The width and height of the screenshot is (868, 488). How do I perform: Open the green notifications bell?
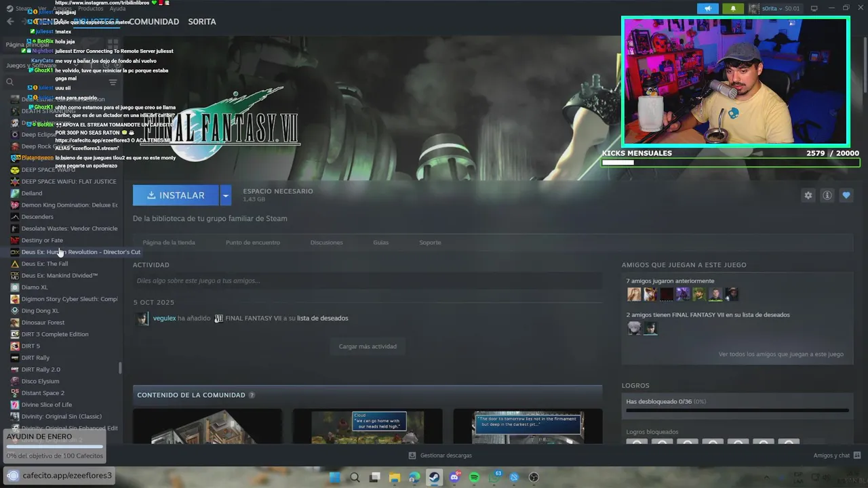coord(732,9)
